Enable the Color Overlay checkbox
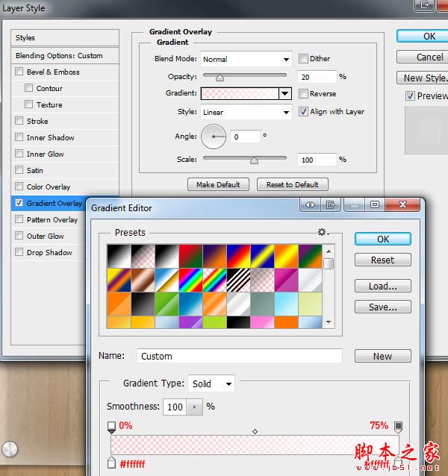This screenshot has width=448, height=476. (19, 186)
